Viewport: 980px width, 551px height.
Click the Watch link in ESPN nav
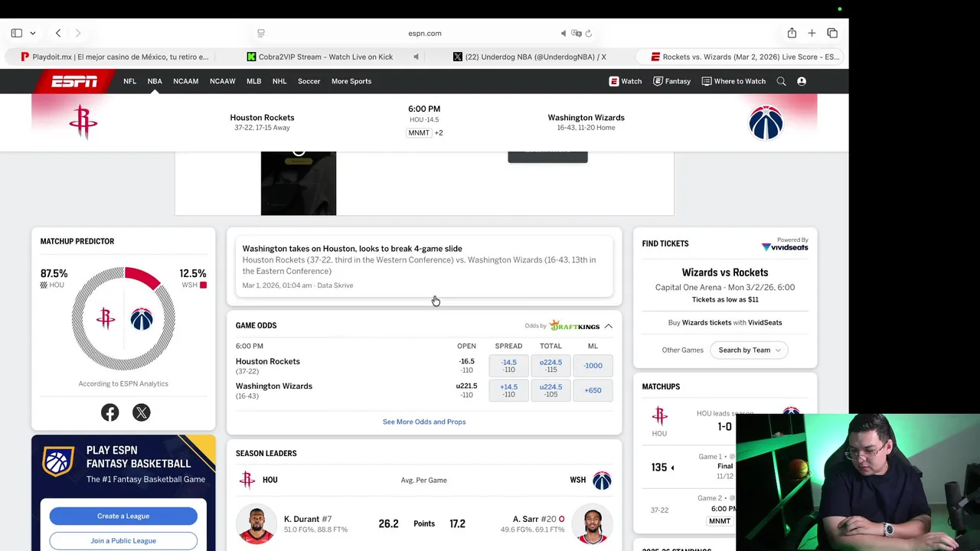[626, 81]
